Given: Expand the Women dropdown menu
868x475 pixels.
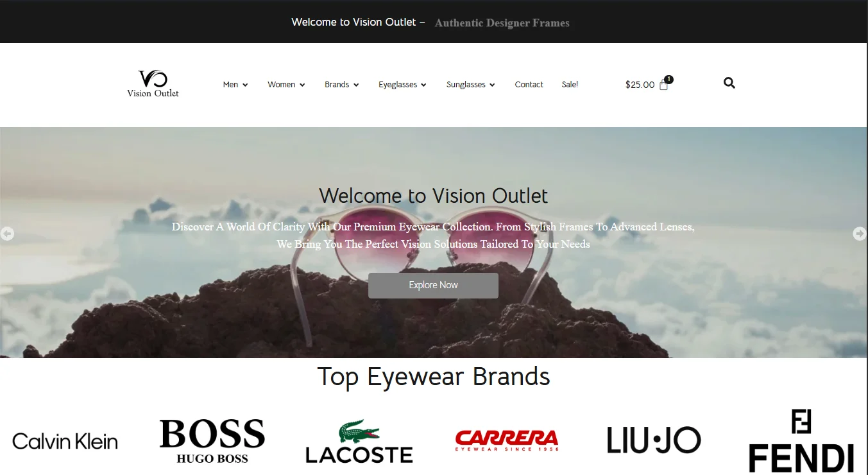Looking at the screenshot, I should click(286, 85).
